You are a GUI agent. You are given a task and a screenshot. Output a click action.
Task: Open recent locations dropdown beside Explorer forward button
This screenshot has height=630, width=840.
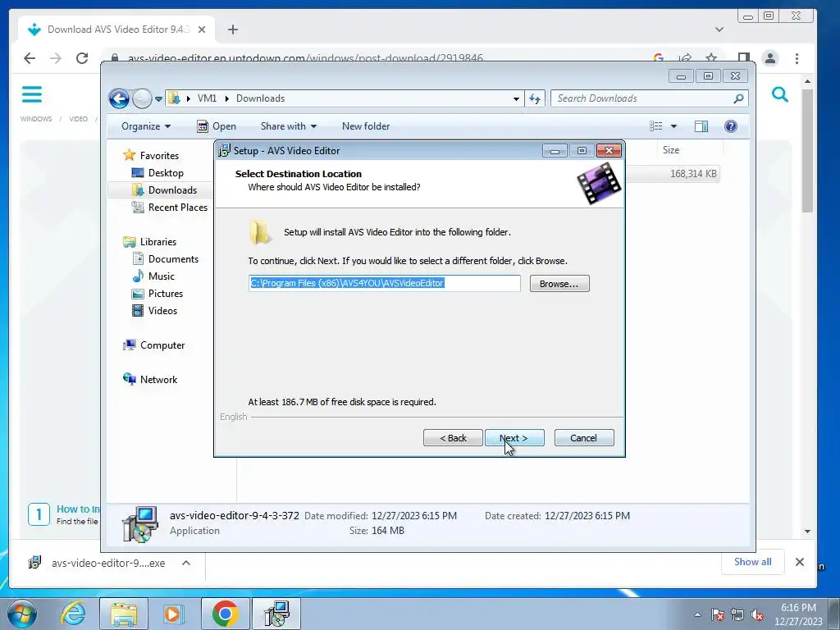158,99
